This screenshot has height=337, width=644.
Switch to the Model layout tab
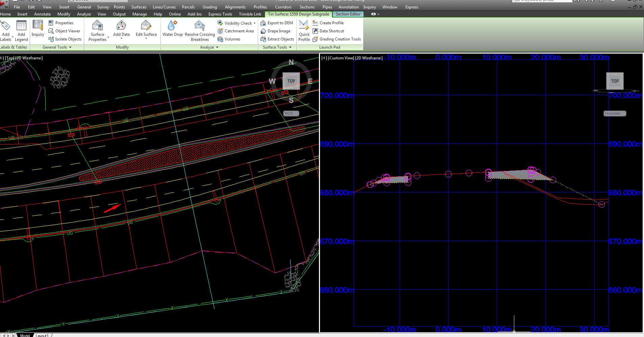[x=25, y=335]
